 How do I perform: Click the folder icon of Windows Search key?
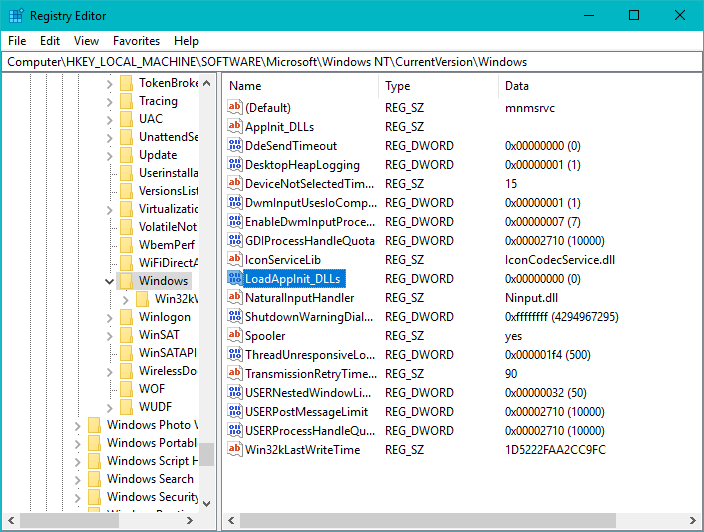pyautogui.click(x=94, y=479)
